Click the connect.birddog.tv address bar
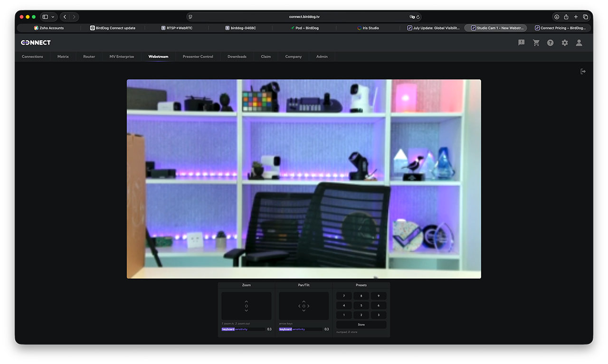608x364 pixels. 304,17
